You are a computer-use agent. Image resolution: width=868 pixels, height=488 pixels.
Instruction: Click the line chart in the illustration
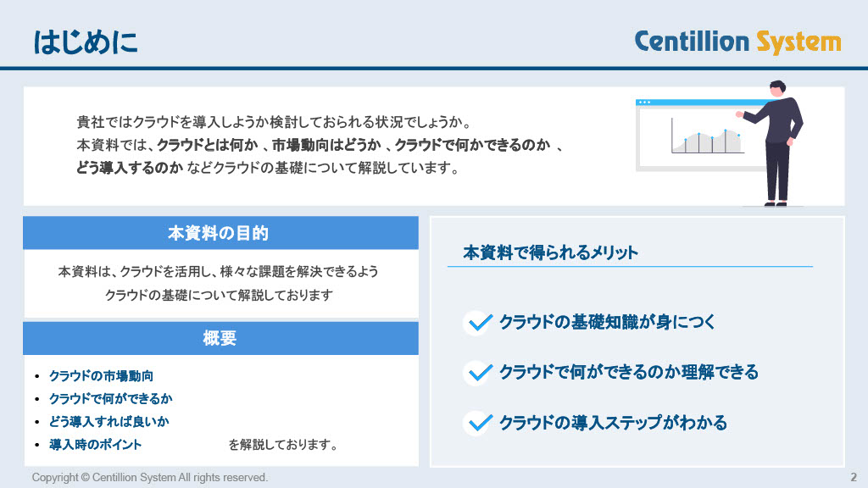click(x=707, y=140)
